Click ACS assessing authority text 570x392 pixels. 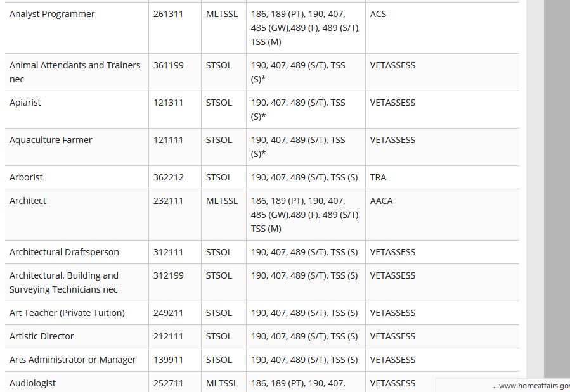point(378,14)
